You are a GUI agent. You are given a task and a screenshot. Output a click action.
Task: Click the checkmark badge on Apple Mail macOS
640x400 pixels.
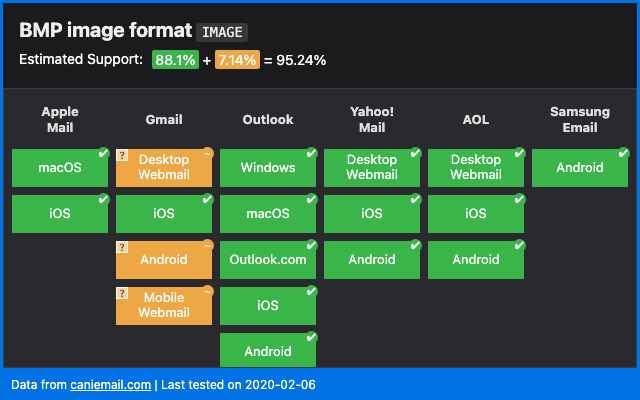tap(103, 153)
